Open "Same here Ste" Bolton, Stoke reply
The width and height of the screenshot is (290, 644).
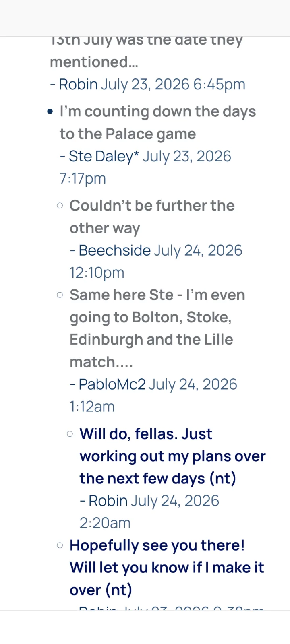(x=157, y=328)
